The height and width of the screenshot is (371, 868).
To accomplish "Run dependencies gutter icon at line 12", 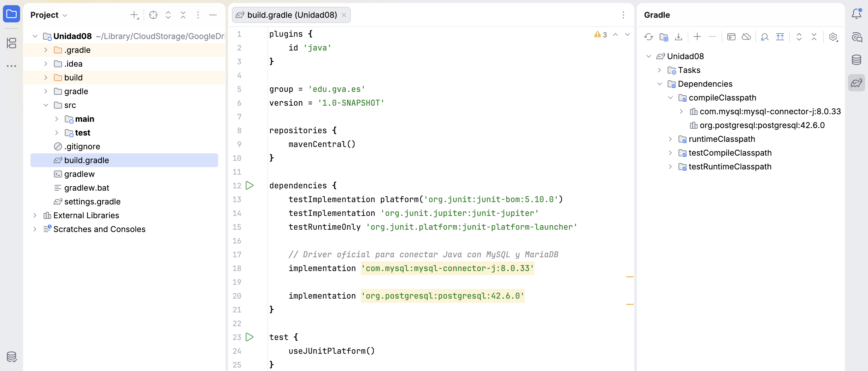I will coord(249,185).
